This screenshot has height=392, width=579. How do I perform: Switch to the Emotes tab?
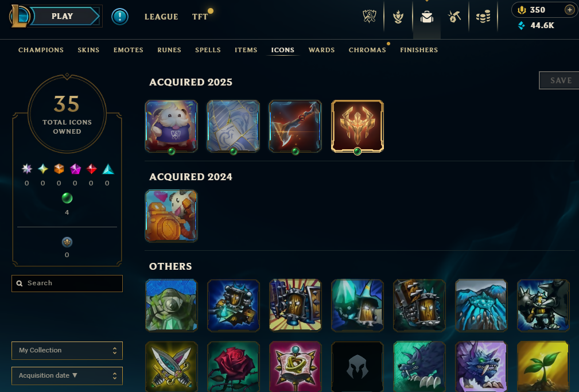click(x=128, y=50)
